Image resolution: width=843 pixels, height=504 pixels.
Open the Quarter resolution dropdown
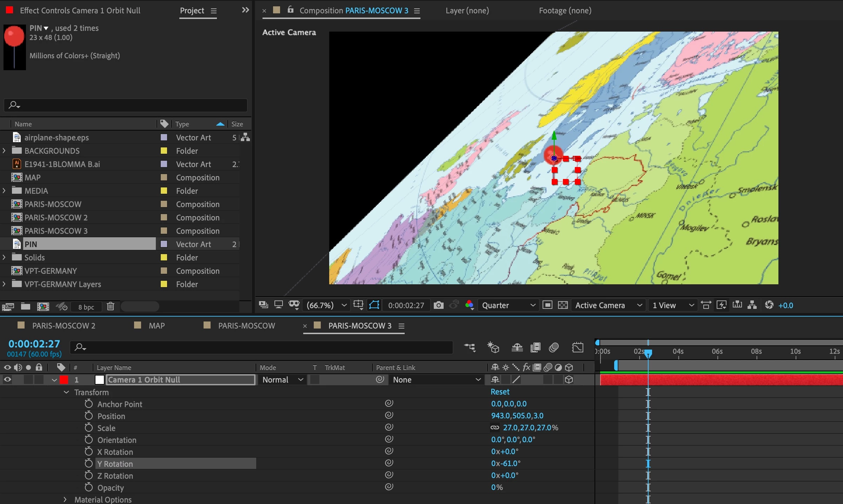point(508,305)
